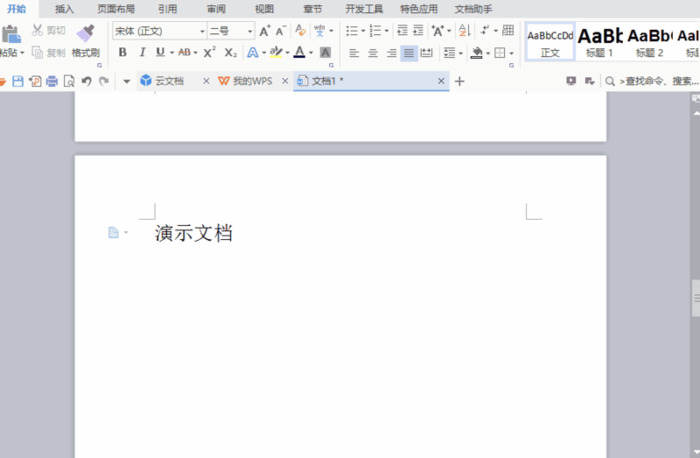Expand the quick access toolbar customize arrow
The width and height of the screenshot is (700, 458).
pyautogui.click(x=127, y=81)
